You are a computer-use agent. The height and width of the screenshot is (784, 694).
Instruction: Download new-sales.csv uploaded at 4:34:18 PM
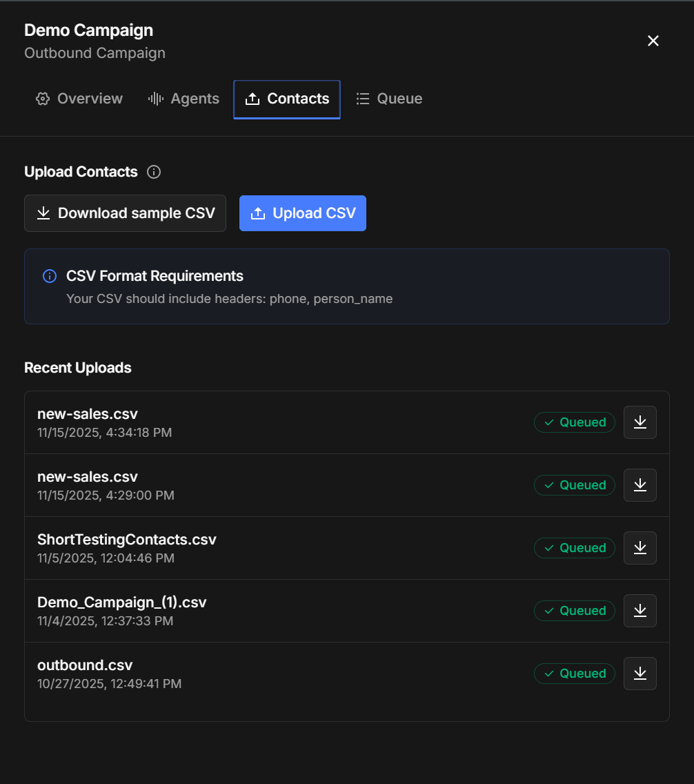(640, 422)
